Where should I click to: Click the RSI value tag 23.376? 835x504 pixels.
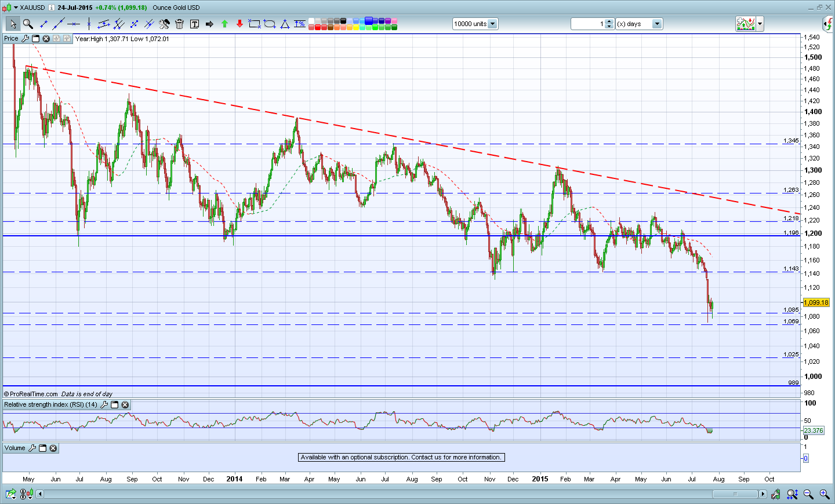[x=814, y=430]
